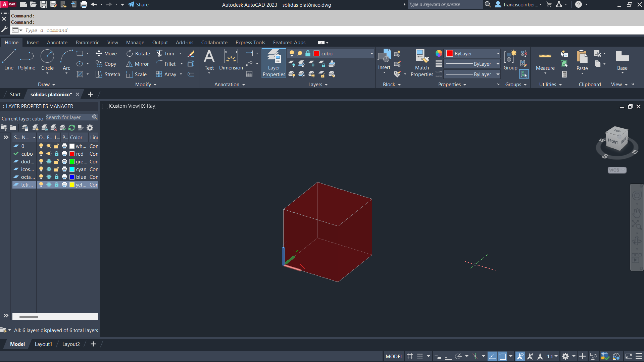Toggle ortho mode in status bar
644x362 pixels.
click(448, 357)
